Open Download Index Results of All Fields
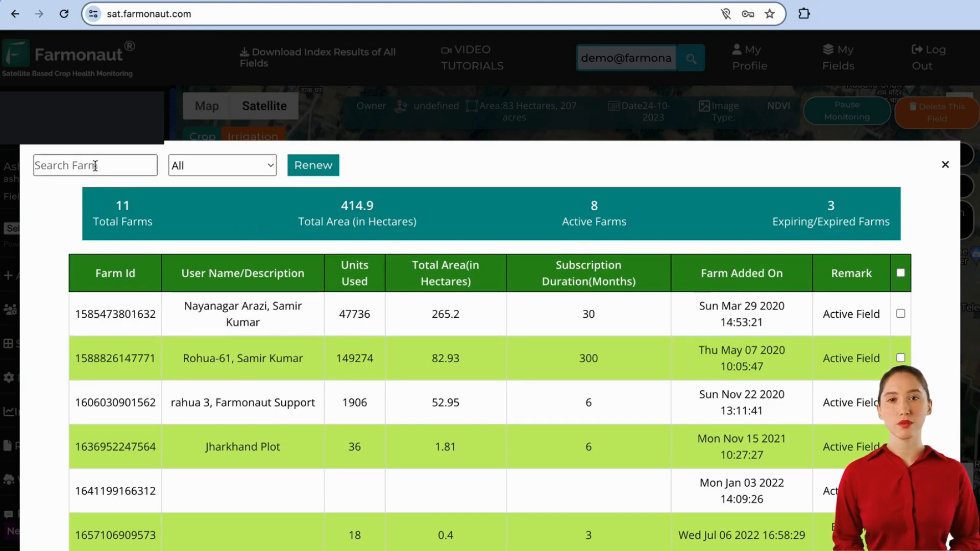The width and height of the screenshot is (980, 551). click(x=317, y=57)
